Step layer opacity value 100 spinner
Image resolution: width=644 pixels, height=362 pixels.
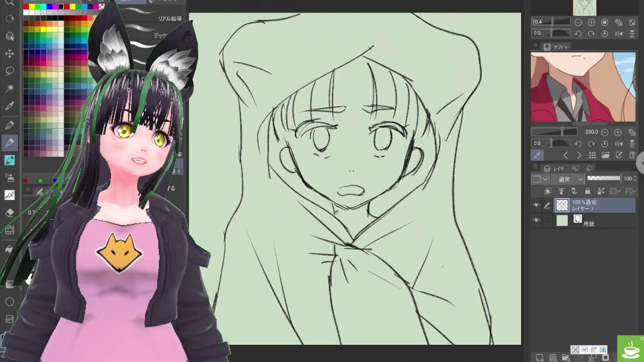(635, 178)
